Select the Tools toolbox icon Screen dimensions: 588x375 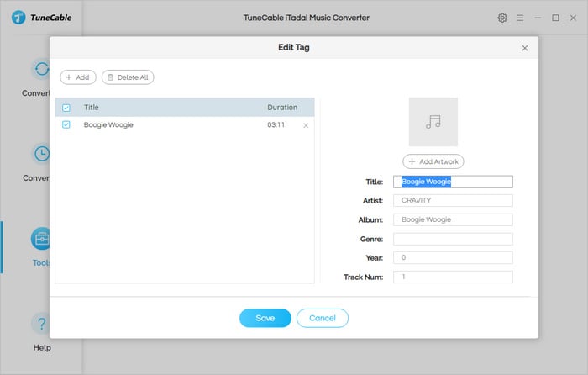[40, 238]
